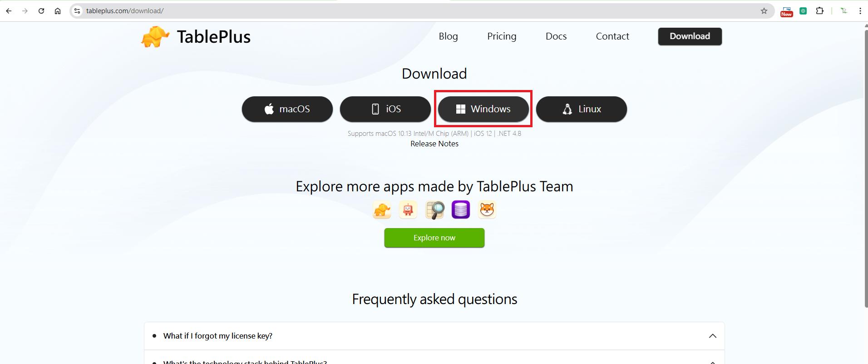This screenshot has height=364, width=868.
Task: Open the purple database app icon
Action: [461, 210]
